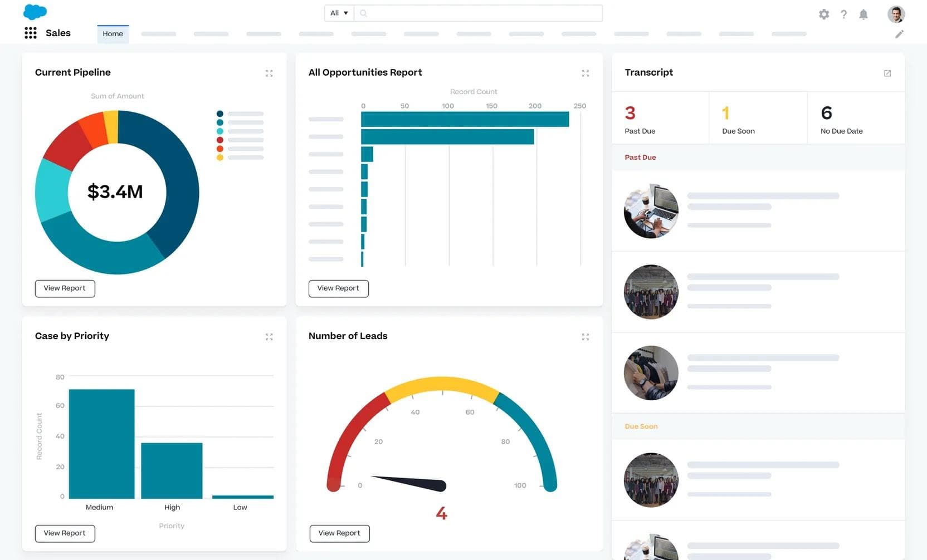The image size is (927, 560).
Task: Select the Past Due count tile
Action: (x=660, y=119)
